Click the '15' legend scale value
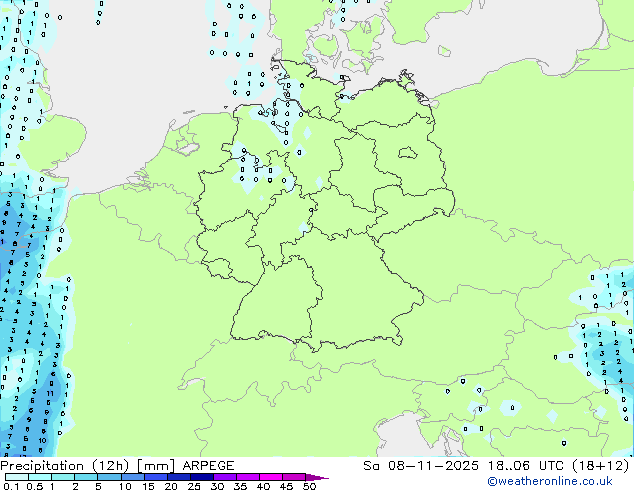634x490 pixels. (x=148, y=486)
